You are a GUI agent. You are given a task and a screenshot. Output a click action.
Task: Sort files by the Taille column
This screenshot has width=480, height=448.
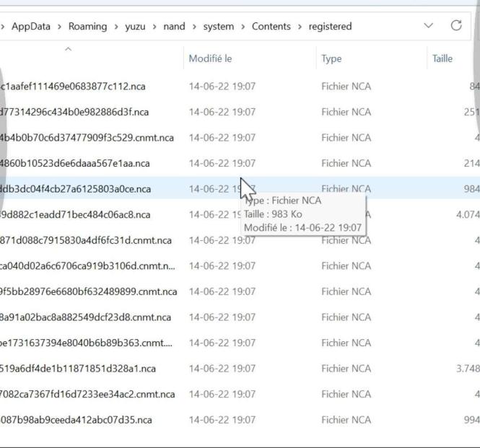(x=442, y=58)
